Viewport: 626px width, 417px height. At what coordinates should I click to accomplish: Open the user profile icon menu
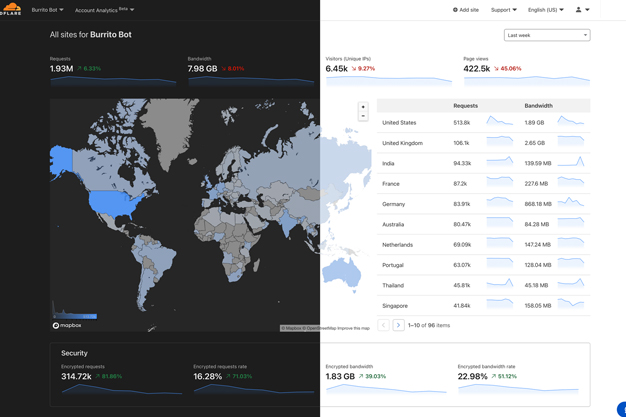[x=582, y=10]
